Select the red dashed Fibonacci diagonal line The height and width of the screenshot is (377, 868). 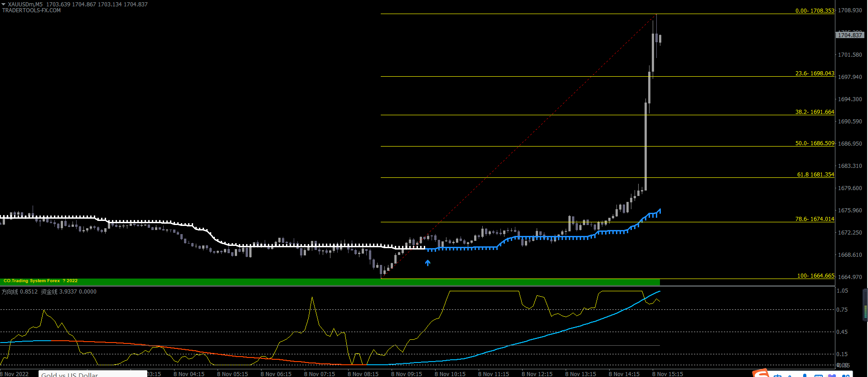(x=519, y=146)
